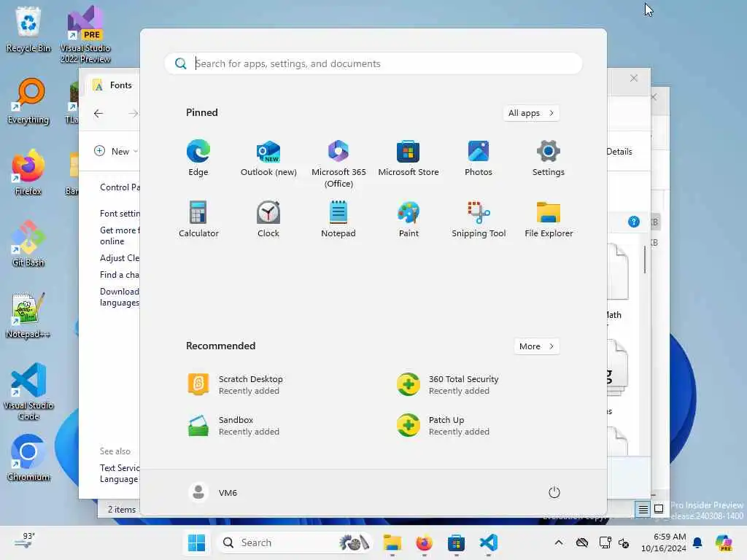747x560 pixels.
Task: Open Microsoft 365 (Office)
Action: click(x=338, y=164)
